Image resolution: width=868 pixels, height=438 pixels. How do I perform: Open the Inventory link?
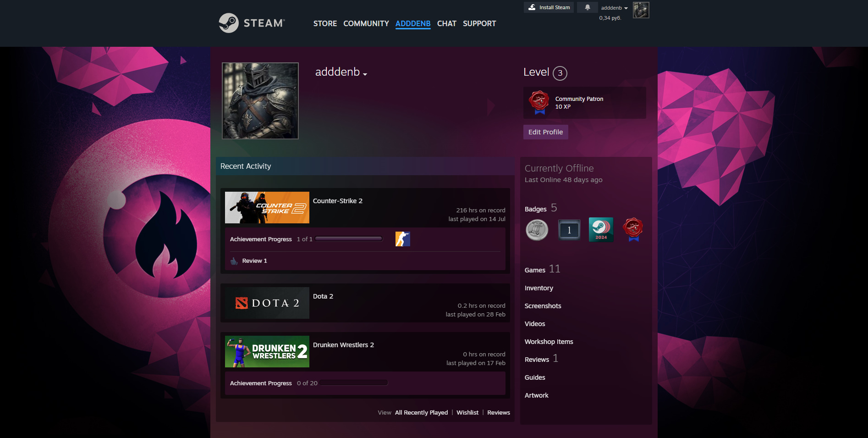(x=538, y=288)
